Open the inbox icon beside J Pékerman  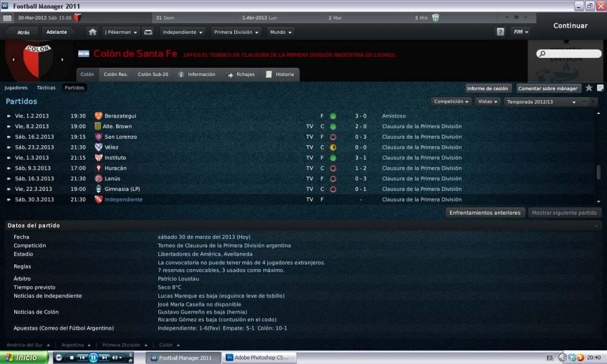[x=148, y=32]
